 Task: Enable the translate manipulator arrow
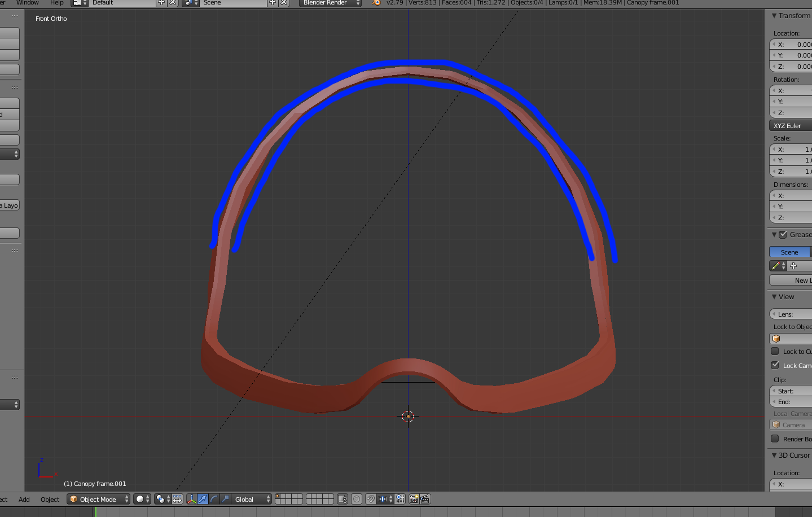click(203, 499)
